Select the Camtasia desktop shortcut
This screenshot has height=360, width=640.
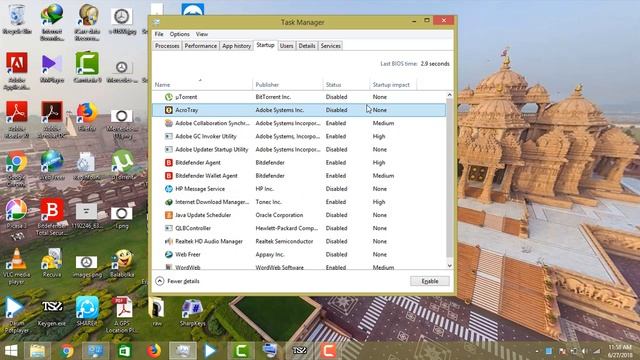(87, 68)
